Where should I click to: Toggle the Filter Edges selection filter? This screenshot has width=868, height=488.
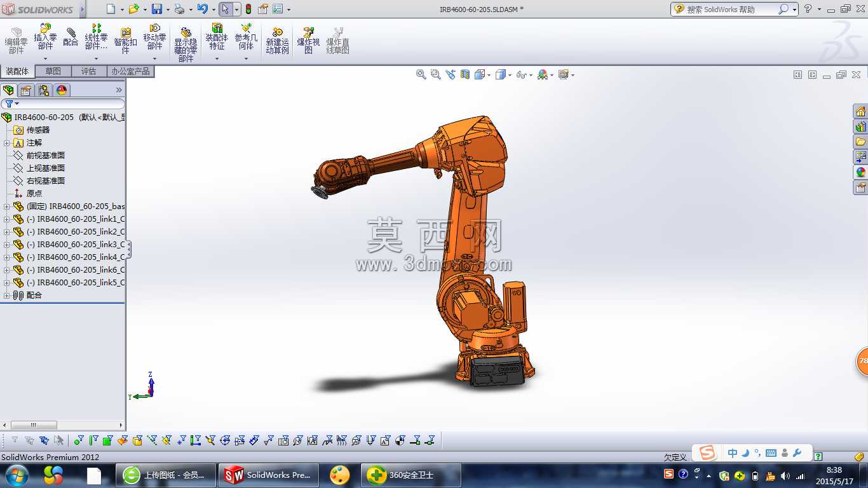[93, 440]
